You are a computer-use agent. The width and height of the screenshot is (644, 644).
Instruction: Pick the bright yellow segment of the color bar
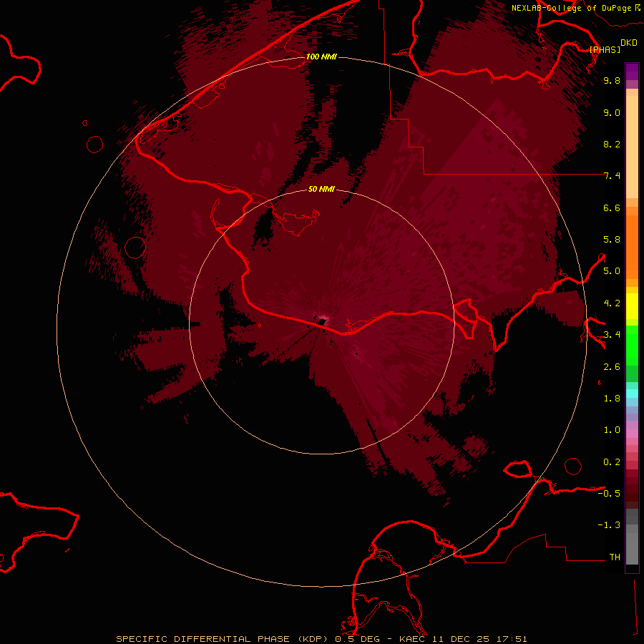[x=632, y=306]
